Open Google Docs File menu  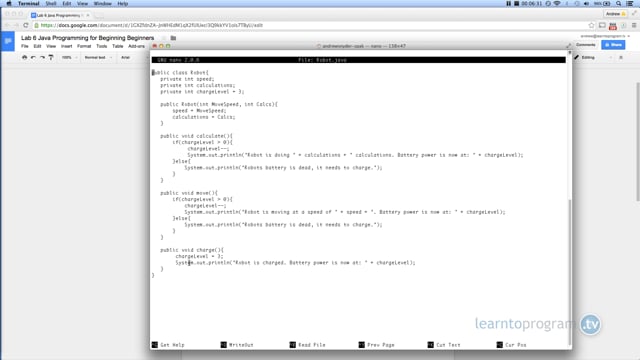(25, 46)
